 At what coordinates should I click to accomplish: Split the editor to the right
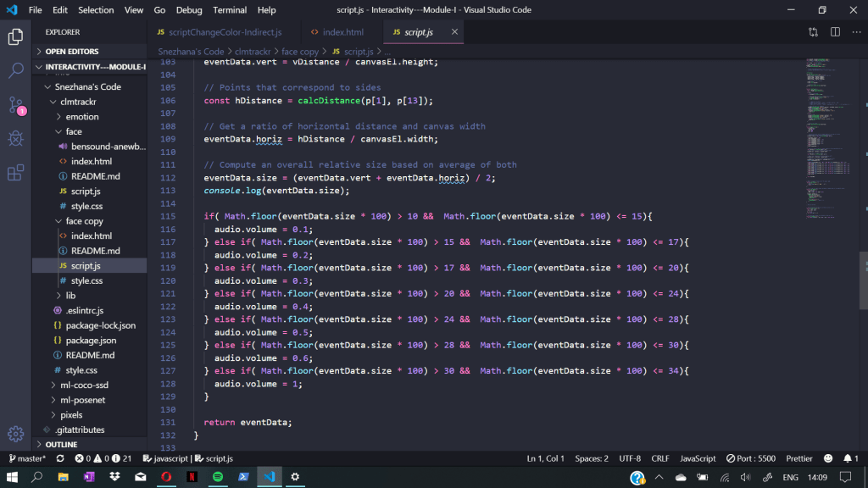pyautogui.click(x=835, y=32)
